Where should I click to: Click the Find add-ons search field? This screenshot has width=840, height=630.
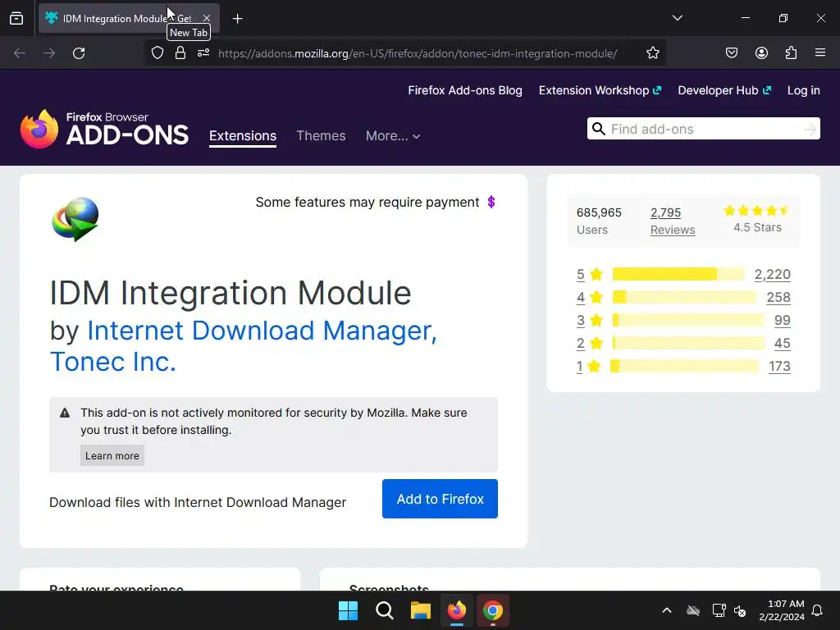703,129
